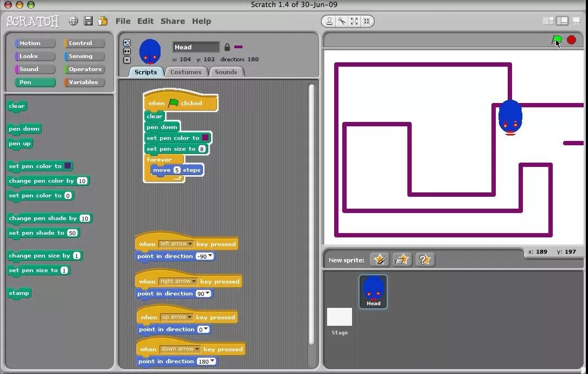The width and height of the screenshot is (588, 374).
Task: Select the Pen block category
Action: click(35, 82)
